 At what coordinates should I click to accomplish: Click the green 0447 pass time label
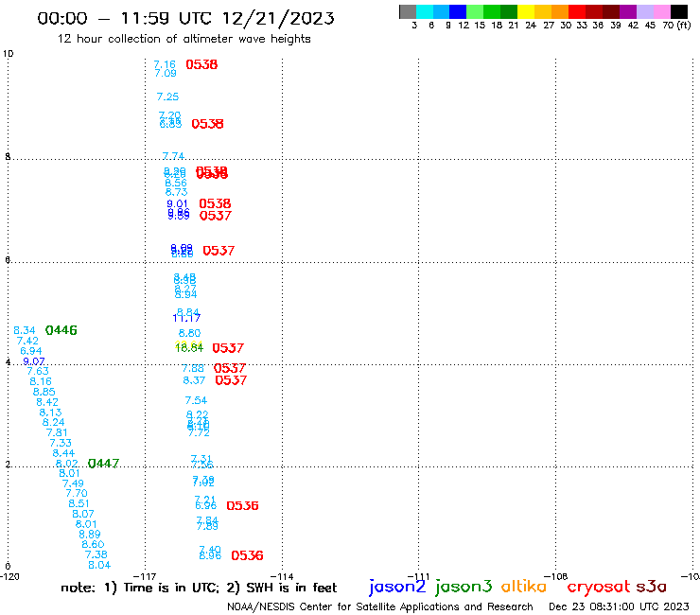pos(103,464)
